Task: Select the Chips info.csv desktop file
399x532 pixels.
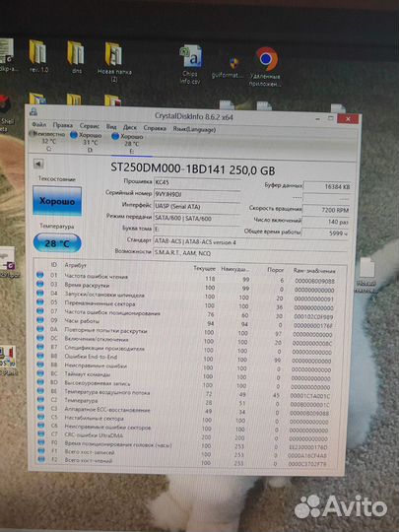Action: point(191,64)
